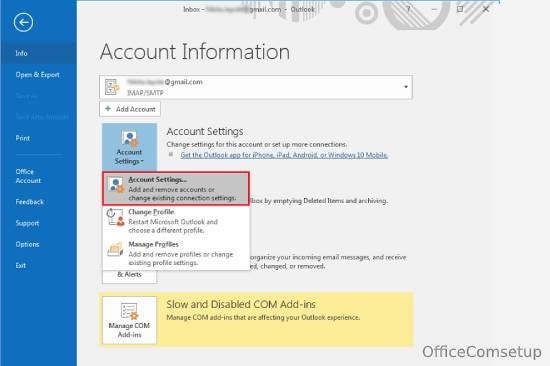
Task: Click the Help question mark icon
Action: [408, 9]
